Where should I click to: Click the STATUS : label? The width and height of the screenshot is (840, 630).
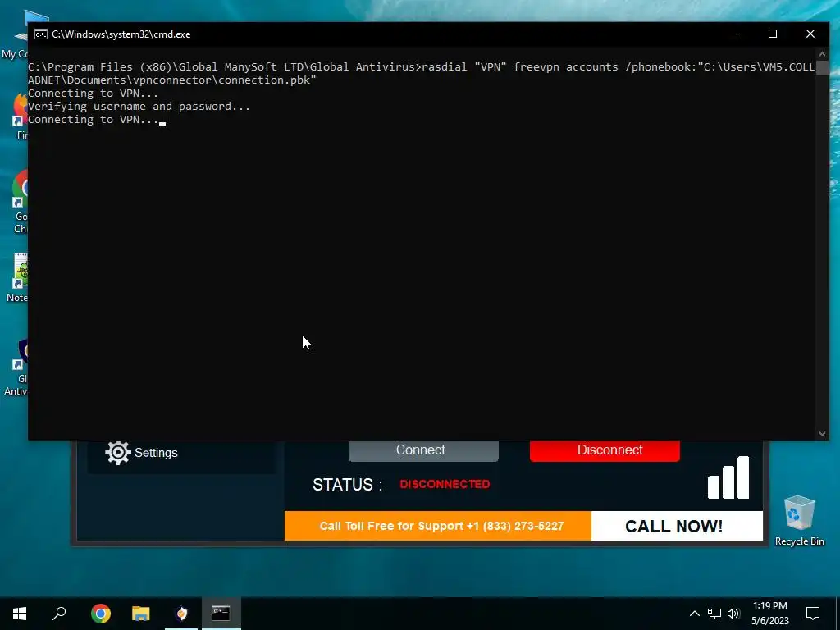coord(348,484)
